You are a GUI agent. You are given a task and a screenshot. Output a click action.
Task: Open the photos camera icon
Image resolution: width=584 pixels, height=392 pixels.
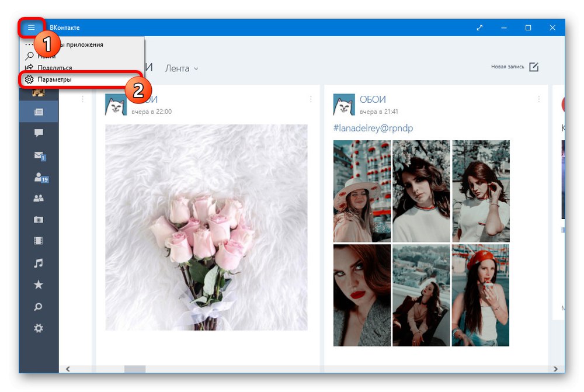pos(39,220)
